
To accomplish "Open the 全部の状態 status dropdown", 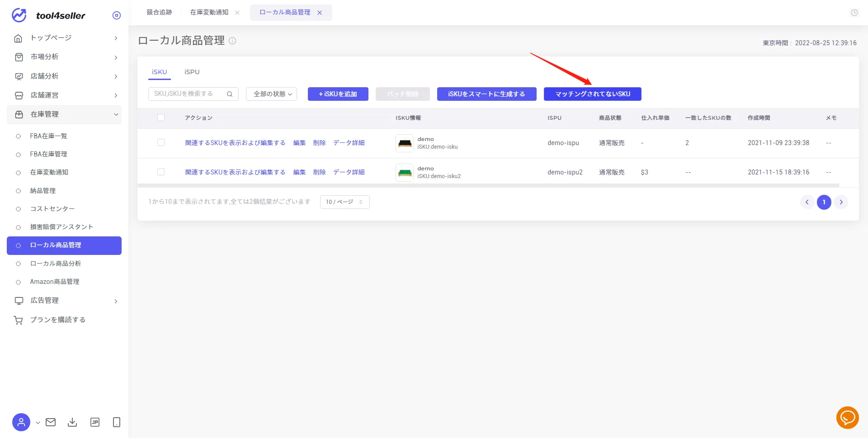I will pos(271,94).
